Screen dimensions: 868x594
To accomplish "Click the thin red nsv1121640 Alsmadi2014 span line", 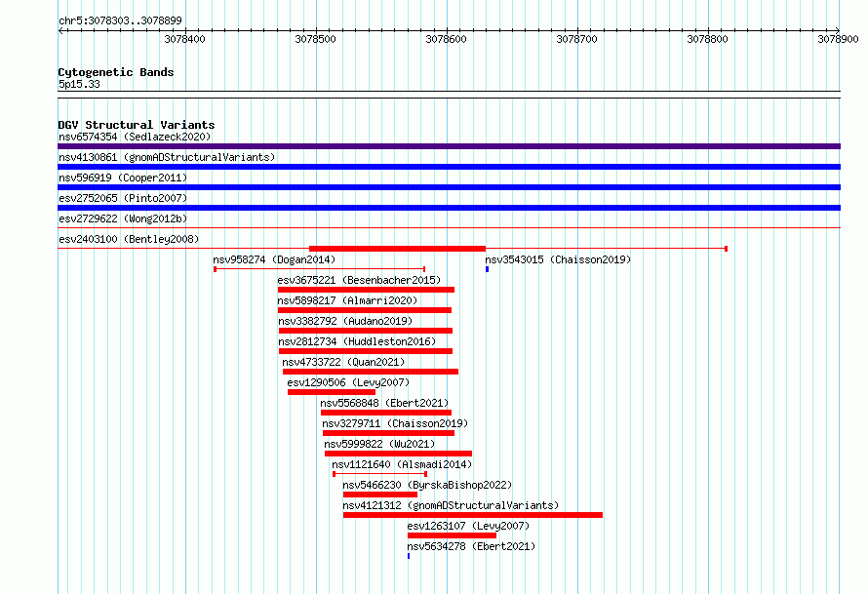I will 379,474.
